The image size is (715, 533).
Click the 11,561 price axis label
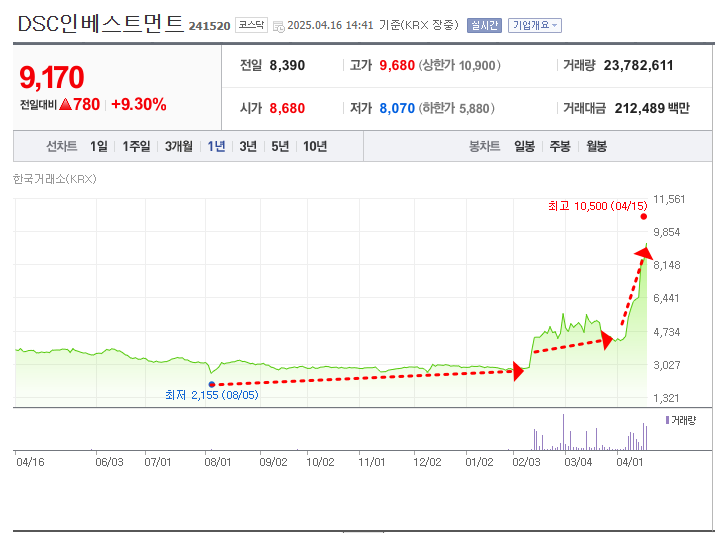point(669,199)
